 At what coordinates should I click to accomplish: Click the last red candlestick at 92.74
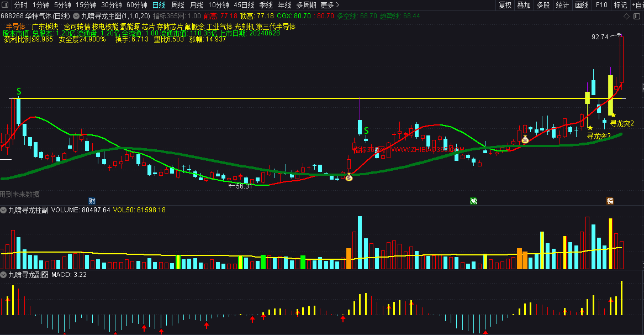click(x=621, y=60)
